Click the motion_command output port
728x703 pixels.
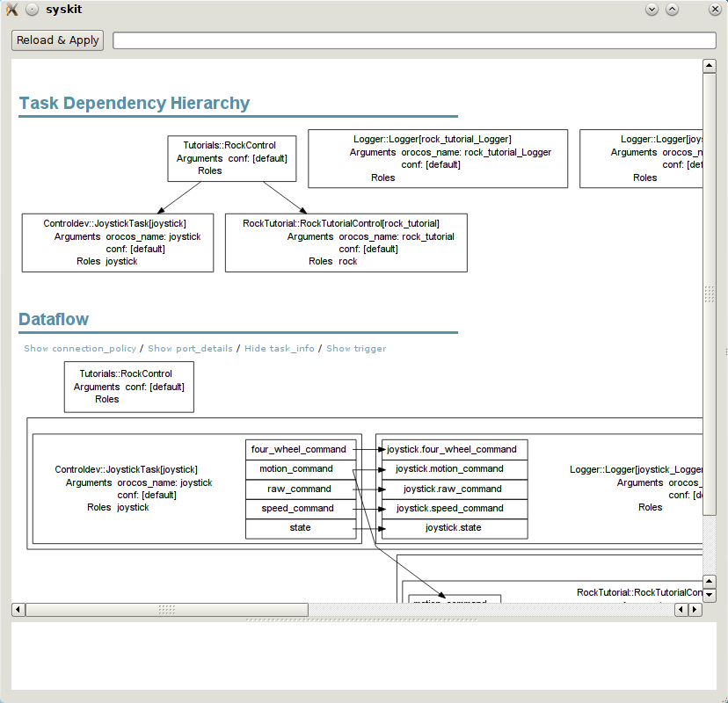pos(301,469)
